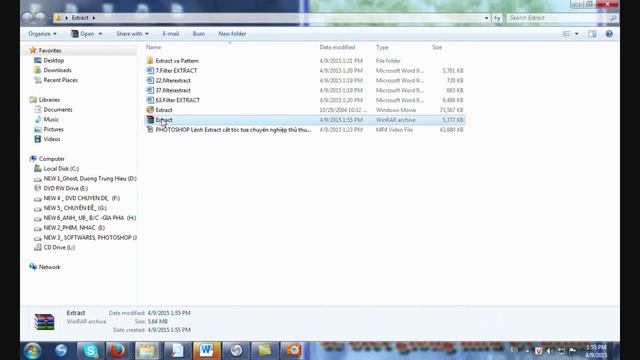Screen dimensions: 640x360
Task: Open Libraries in navigation pane
Action: 49,100
